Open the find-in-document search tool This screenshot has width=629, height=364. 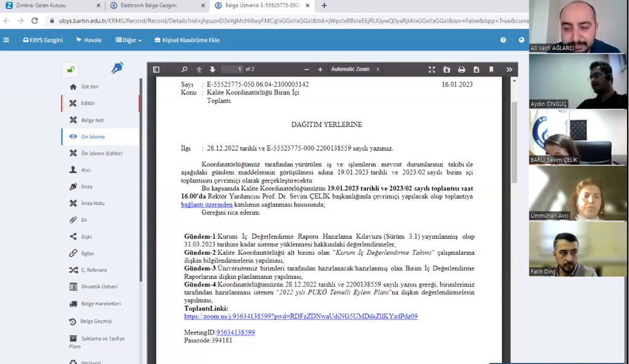pyautogui.click(x=184, y=69)
